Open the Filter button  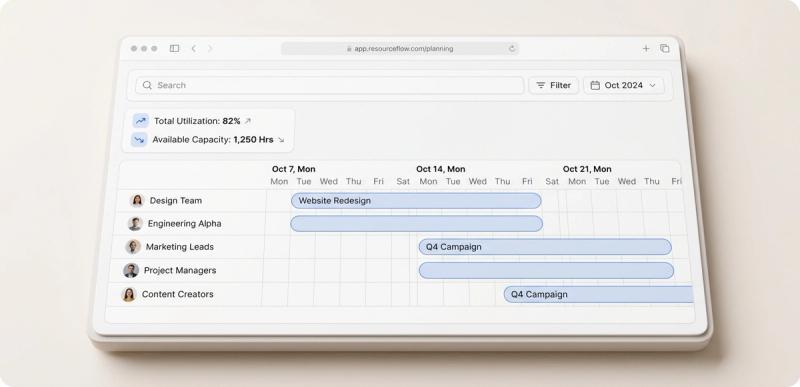(x=554, y=85)
